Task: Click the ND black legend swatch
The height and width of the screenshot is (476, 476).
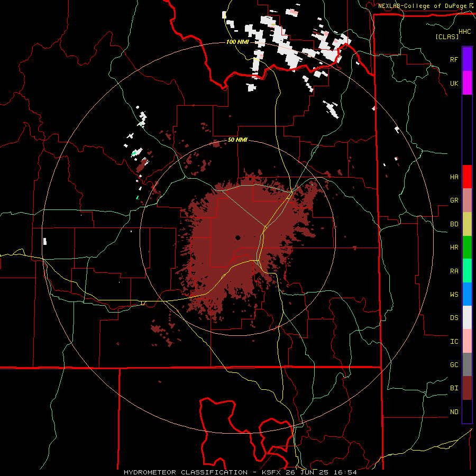Action: (x=467, y=411)
